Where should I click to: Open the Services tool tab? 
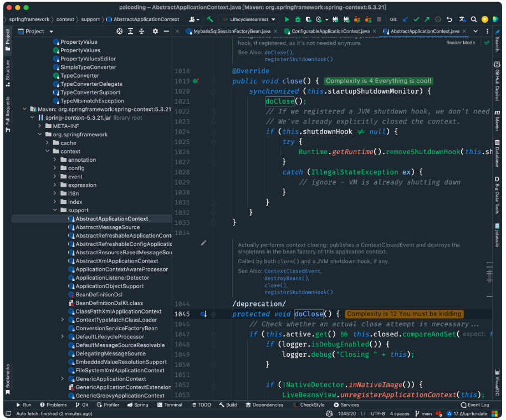346,405
